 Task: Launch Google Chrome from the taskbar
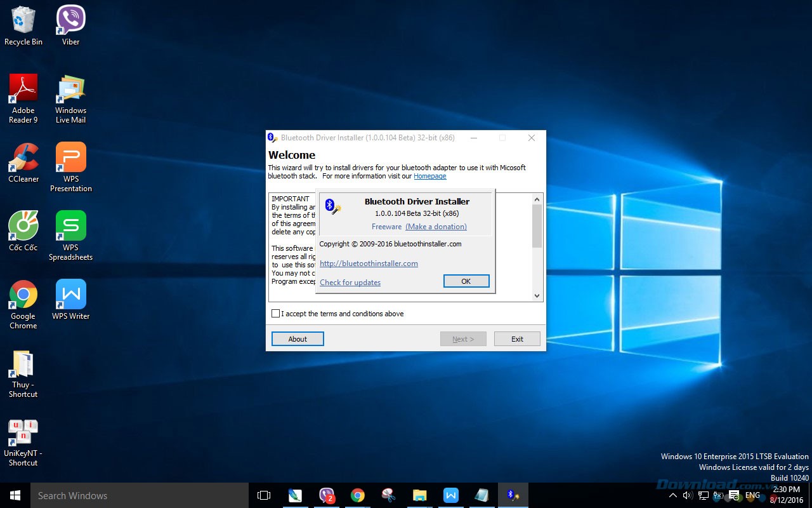(357, 495)
